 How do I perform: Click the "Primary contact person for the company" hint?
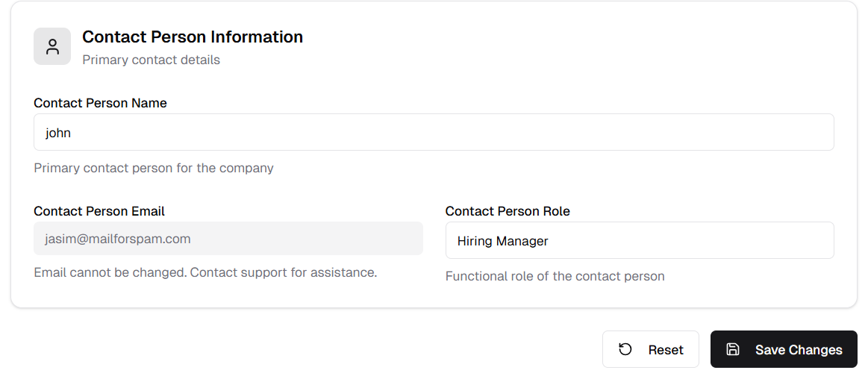tap(154, 168)
